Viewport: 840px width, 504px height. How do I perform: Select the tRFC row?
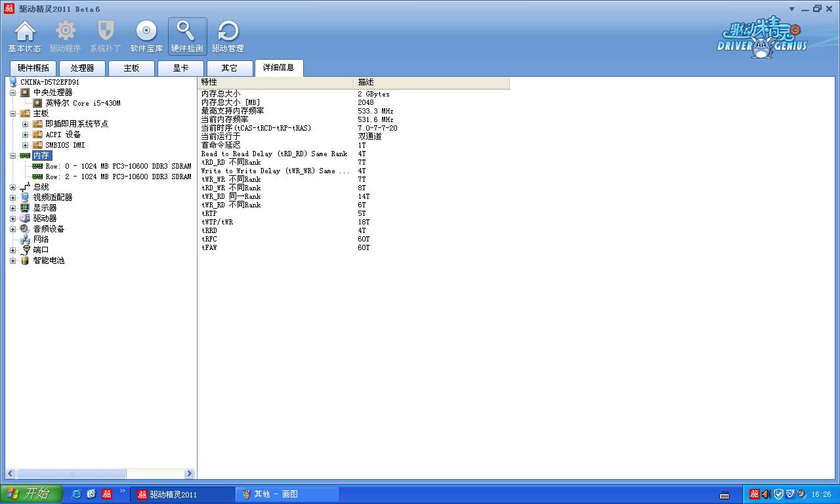(x=354, y=240)
